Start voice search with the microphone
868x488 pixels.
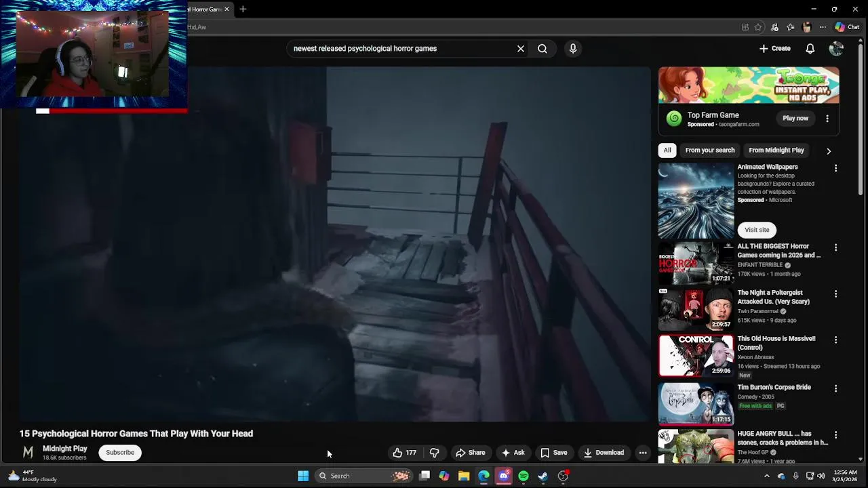573,49
